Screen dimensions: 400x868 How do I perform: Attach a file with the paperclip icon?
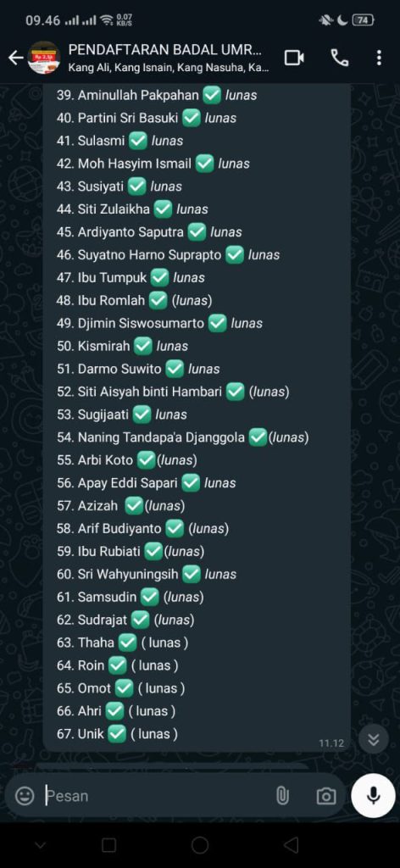click(x=282, y=796)
